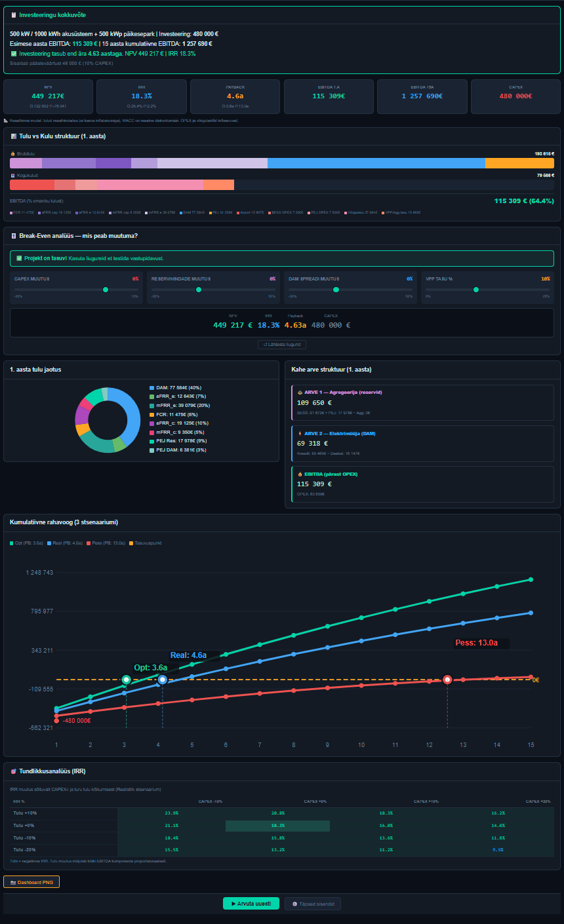This screenshot has width=564, height=924.
Task: Click the CAPEX MUUTUS slider handle
Action: [106, 290]
